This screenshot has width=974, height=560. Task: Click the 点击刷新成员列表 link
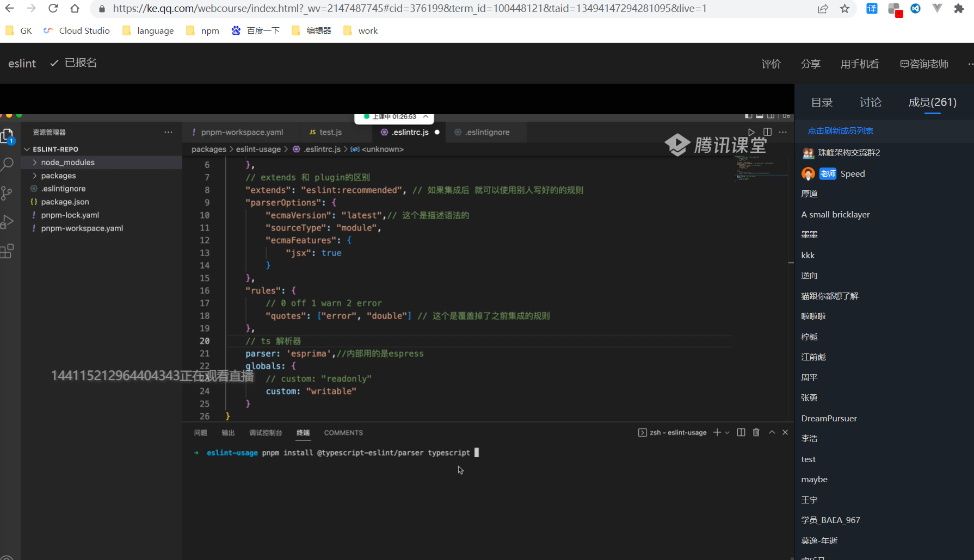(840, 131)
